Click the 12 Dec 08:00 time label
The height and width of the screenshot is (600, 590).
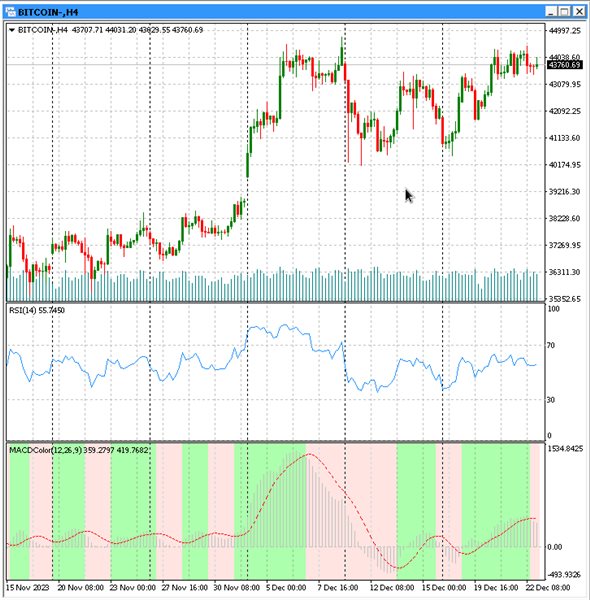[x=392, y=587]
